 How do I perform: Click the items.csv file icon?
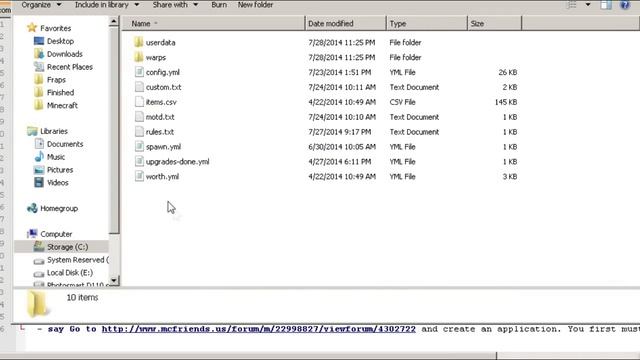click(139, 102)
